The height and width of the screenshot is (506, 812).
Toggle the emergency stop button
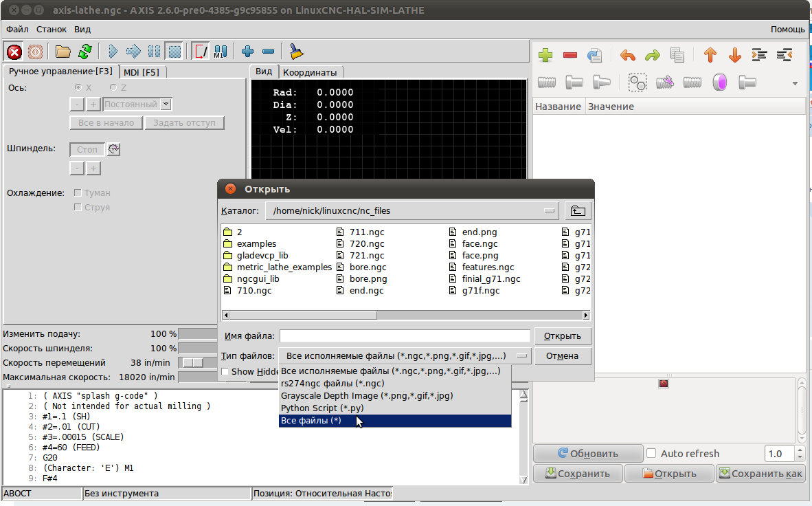pos(14,52)
